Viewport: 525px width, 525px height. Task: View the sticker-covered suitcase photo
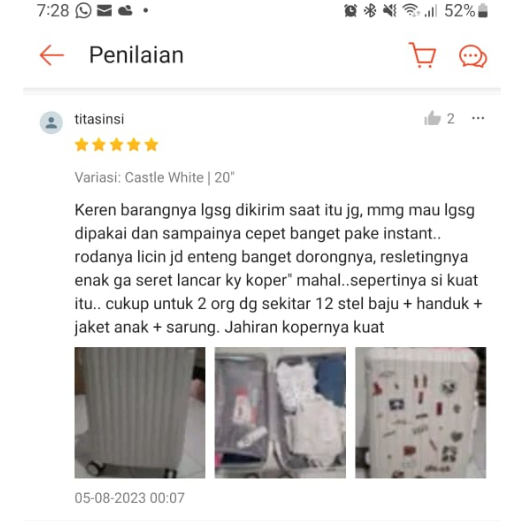pos(421,412)
